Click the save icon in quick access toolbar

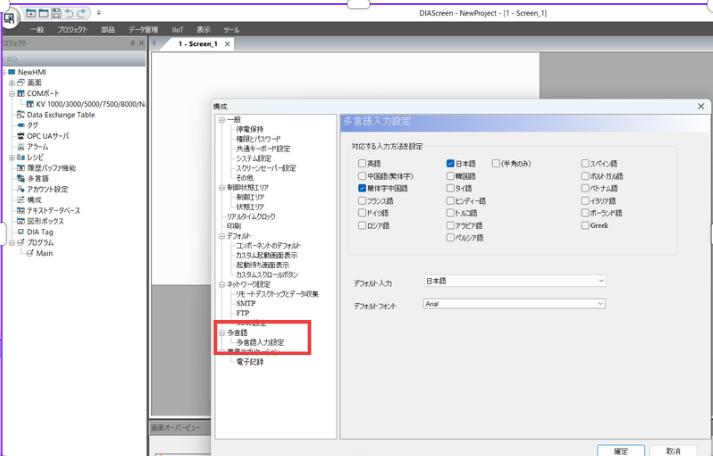(x=57, y=12)
